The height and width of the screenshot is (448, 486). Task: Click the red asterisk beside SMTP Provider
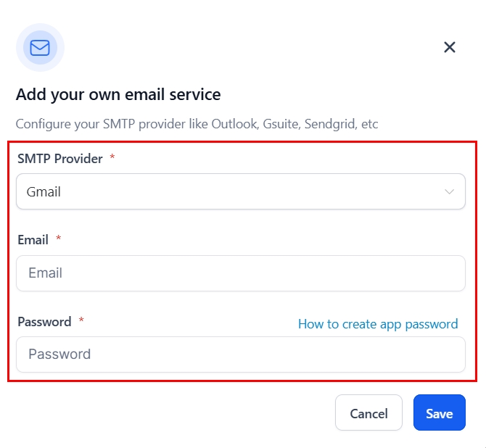(x=112, y=157)
